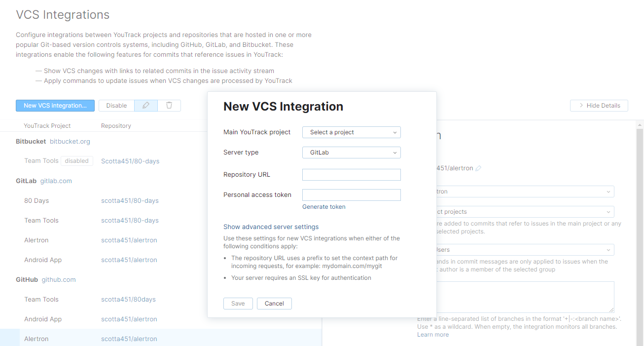Open the bitbucket.org link in the Bitbucket header
The height and width of the screenshot is (346, 644).
(x=71, y=141)
